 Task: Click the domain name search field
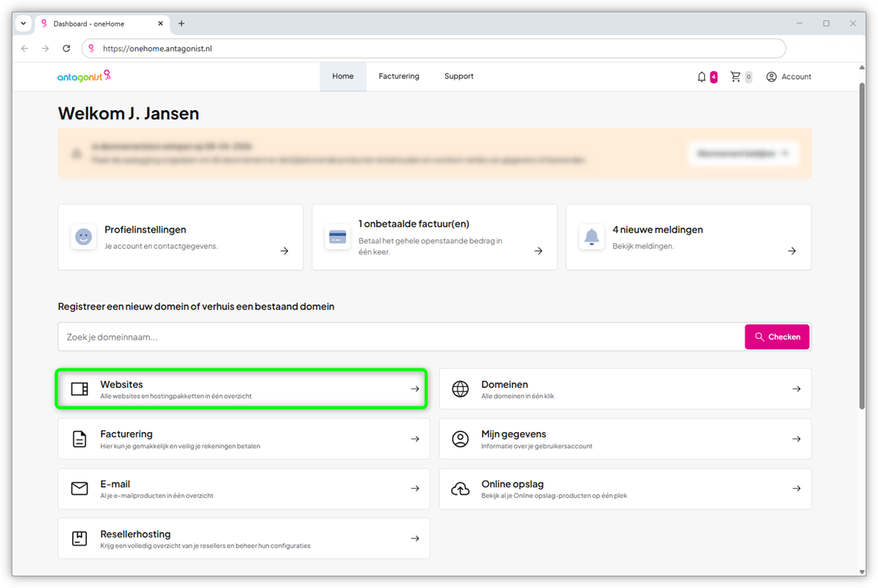point(400,337)
